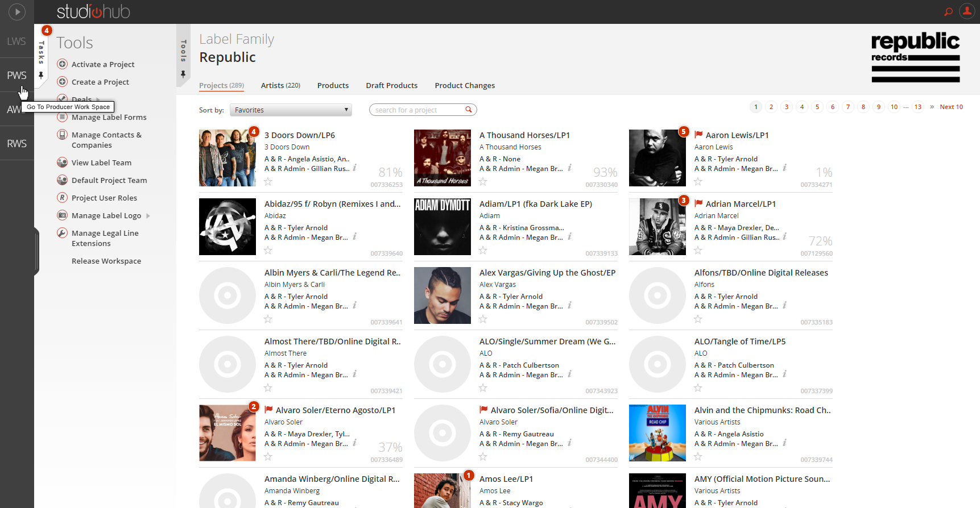This screenshot has height=508, width=980.
Task: Open the search magnifier in header
Action: point(948,11)
